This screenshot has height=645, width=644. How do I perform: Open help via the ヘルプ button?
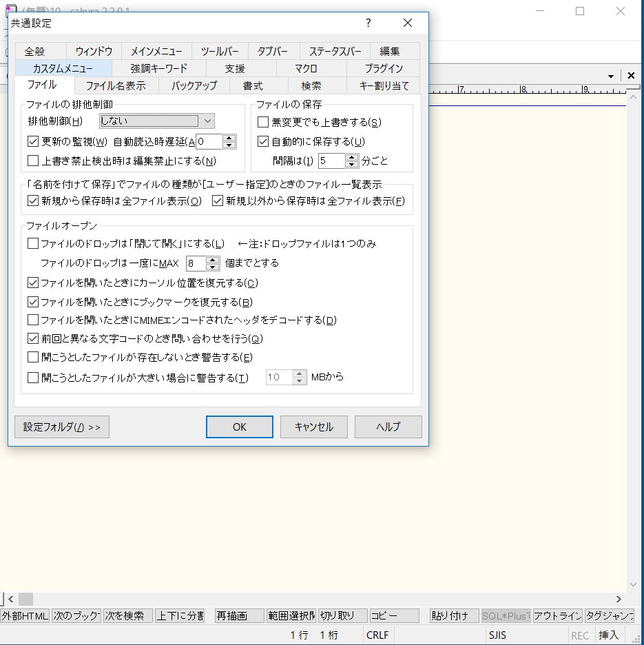pyautogui.click(x=388, y=427)
